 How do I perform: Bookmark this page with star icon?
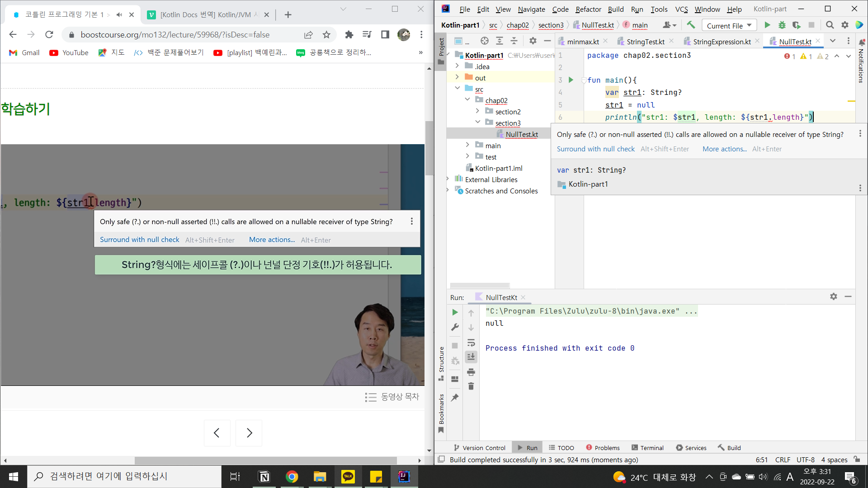click(x=326, y=34)
